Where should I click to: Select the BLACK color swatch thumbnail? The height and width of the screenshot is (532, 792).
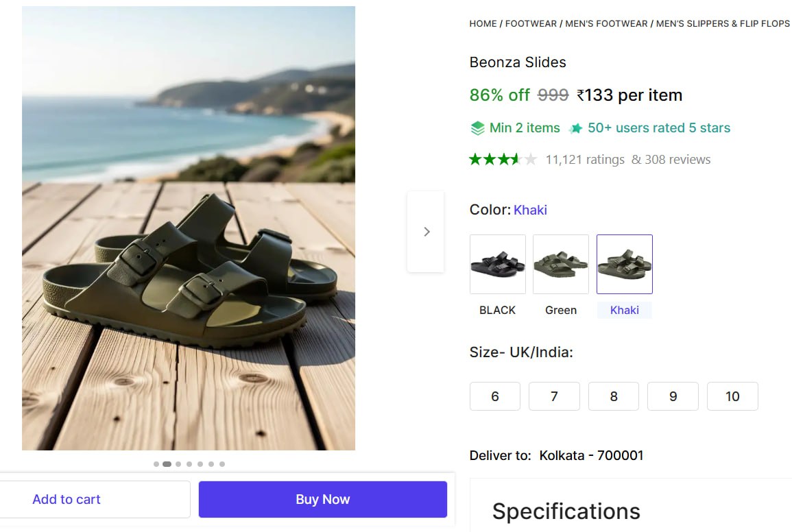click(x=498, y=264)
